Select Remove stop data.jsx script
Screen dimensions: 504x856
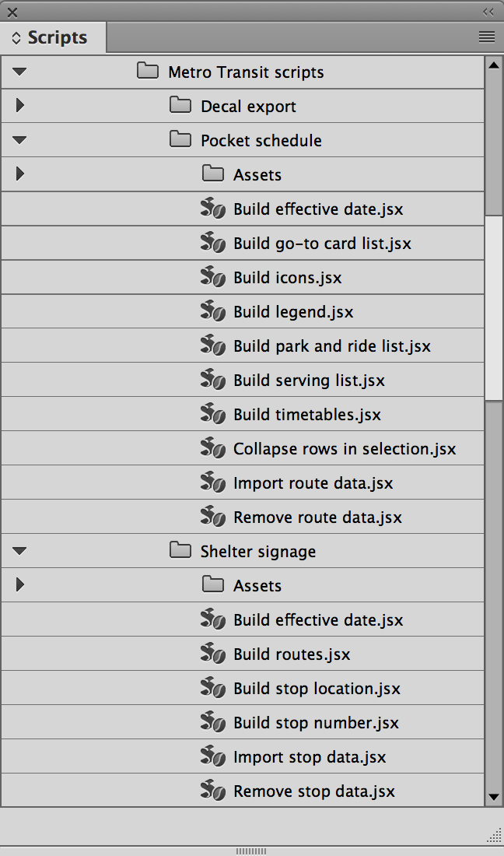[x=314, y=791]
